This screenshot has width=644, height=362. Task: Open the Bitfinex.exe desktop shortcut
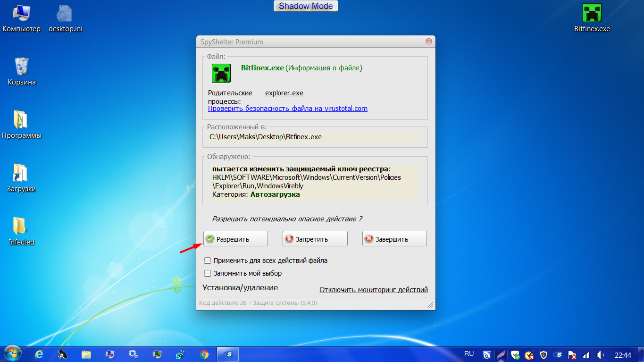592,18
